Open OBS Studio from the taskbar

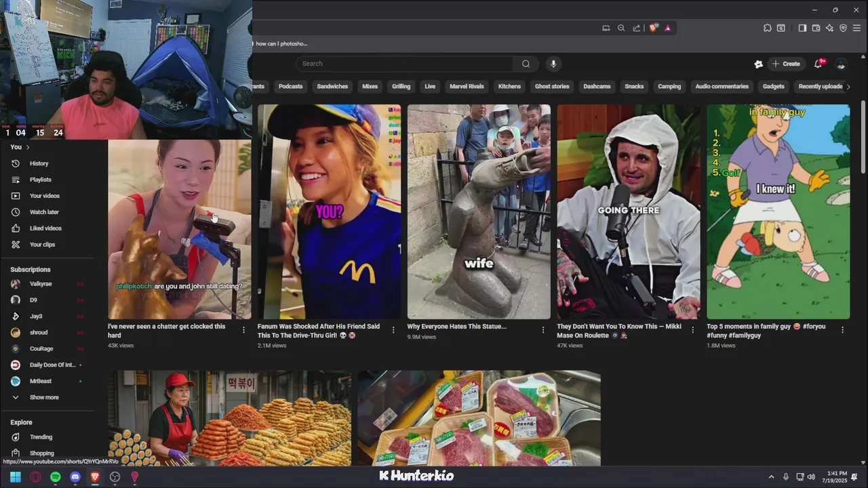[x=115, y=477]
